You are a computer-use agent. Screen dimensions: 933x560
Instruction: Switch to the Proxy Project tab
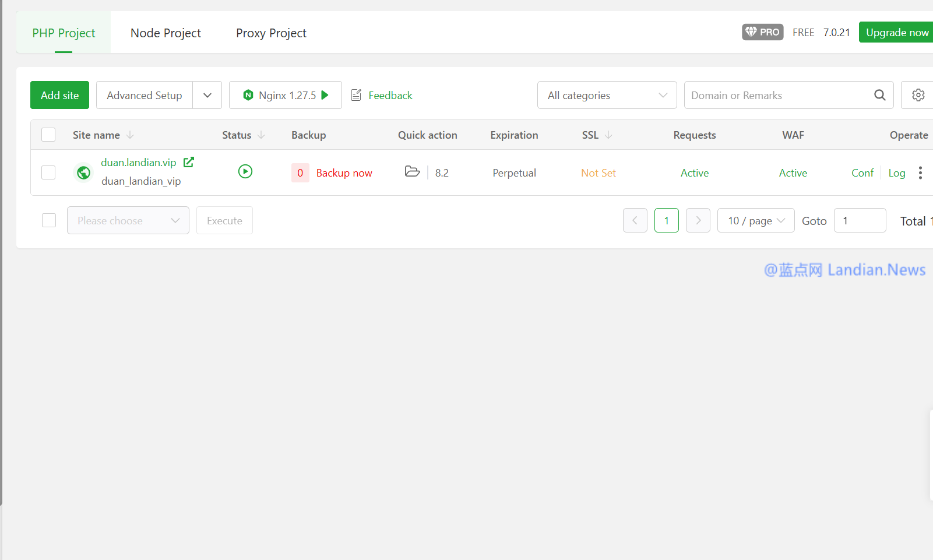271,33
